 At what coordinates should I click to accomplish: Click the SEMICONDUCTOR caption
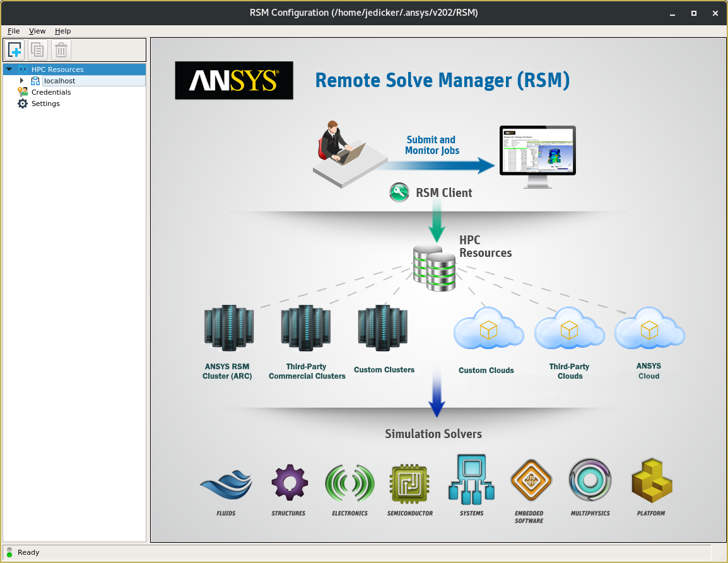point(410,513)
